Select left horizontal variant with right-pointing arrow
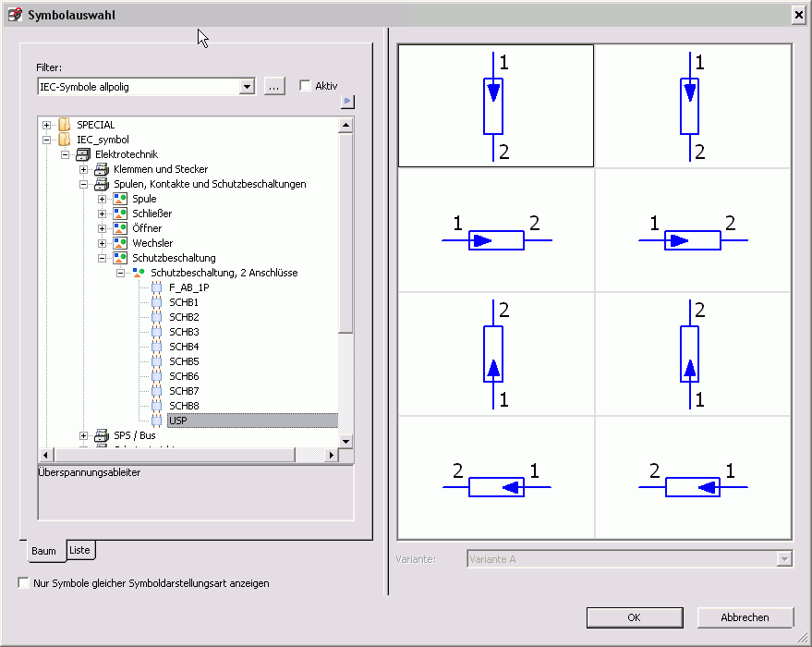812x647 pixels. pyautogui.click(x=495, y=230)
